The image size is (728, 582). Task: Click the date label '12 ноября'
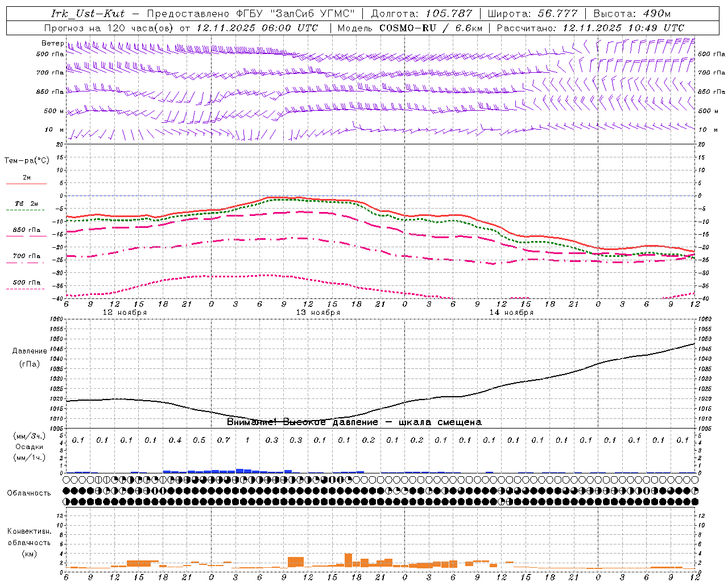125,313
